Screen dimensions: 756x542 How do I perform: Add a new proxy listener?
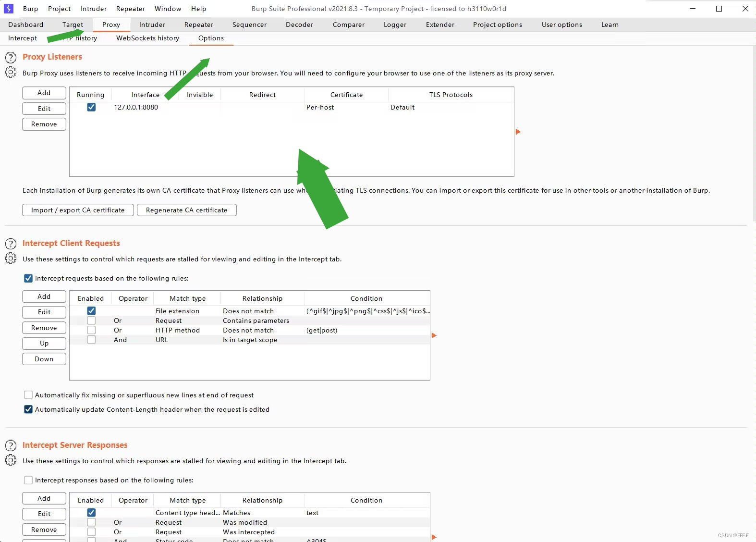click(44, 93)
